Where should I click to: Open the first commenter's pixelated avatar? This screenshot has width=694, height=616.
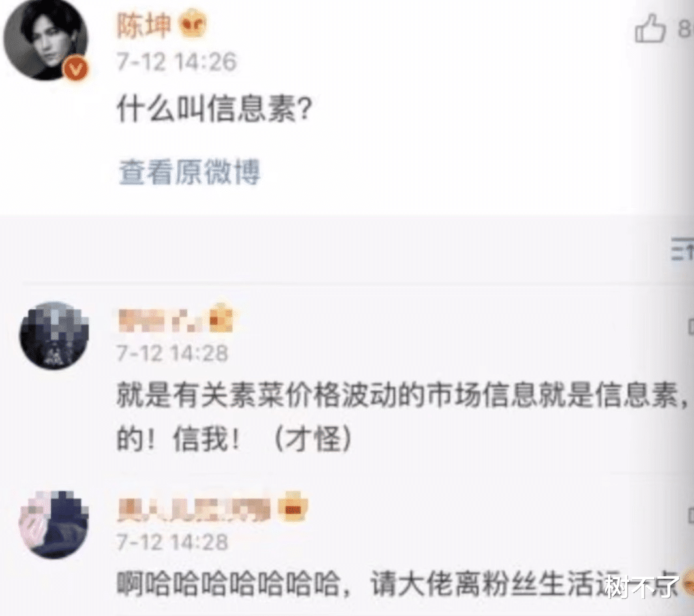point(54,335)
